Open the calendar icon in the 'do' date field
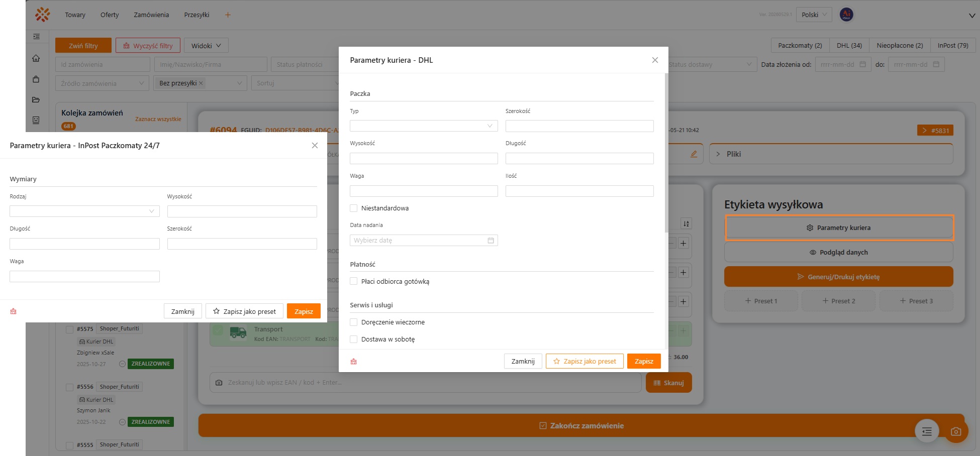 pos(936,64)
